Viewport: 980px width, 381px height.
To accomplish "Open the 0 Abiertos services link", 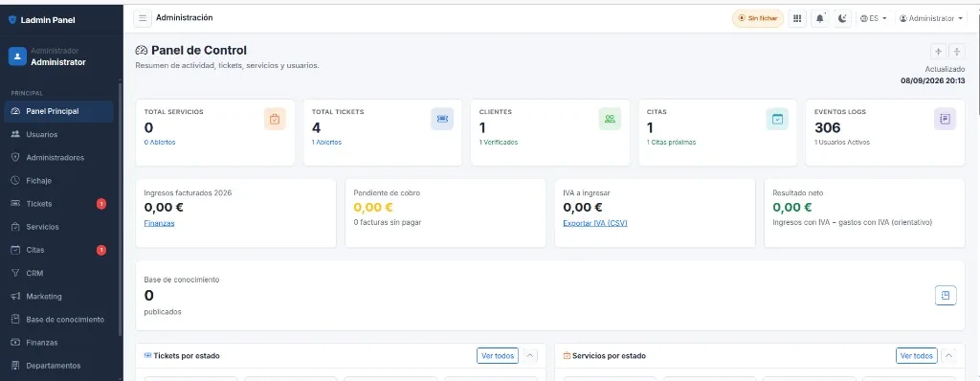I will (160, 143).
